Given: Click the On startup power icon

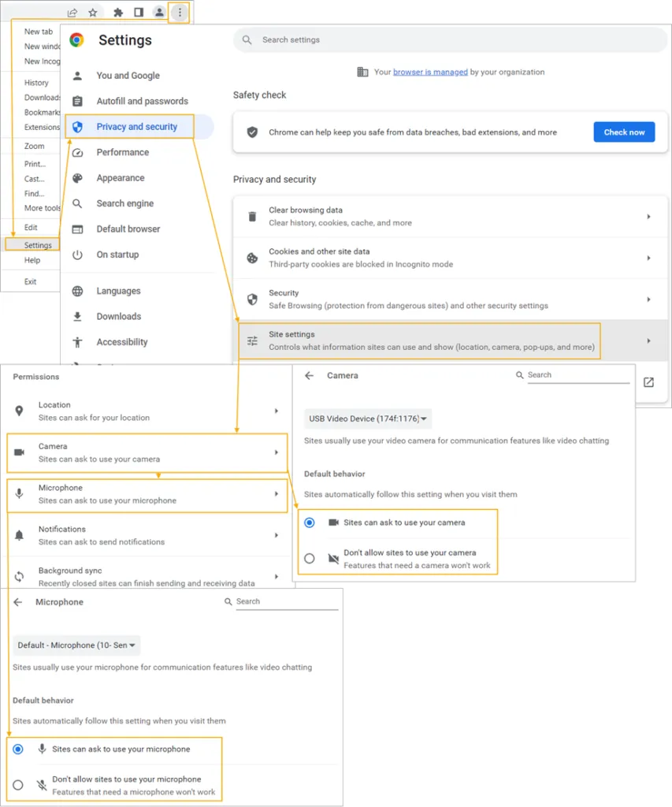Looking at the screenshot, I should (x=78, y=255).
